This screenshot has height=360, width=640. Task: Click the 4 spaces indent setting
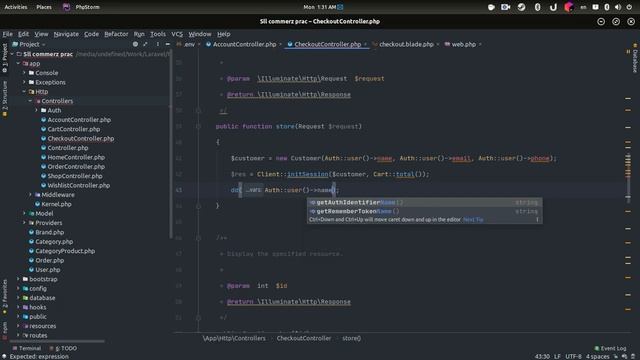pyautogui.click(x=598, y=356)
